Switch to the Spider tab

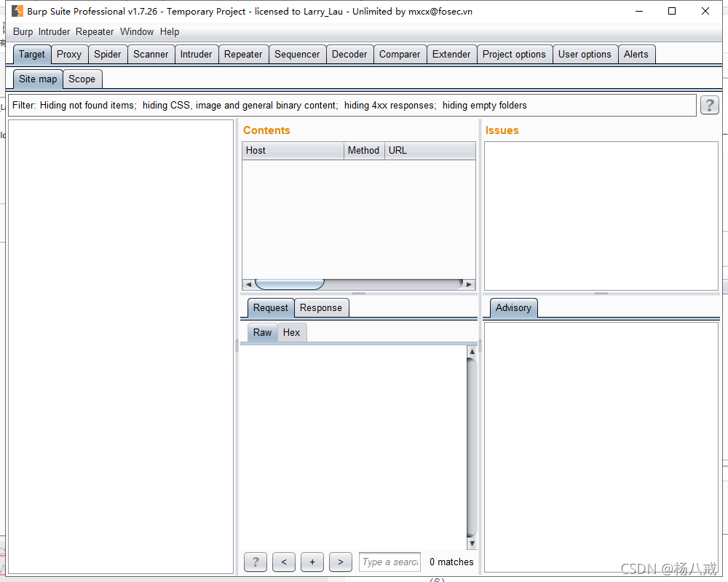[x=108, y=55]
